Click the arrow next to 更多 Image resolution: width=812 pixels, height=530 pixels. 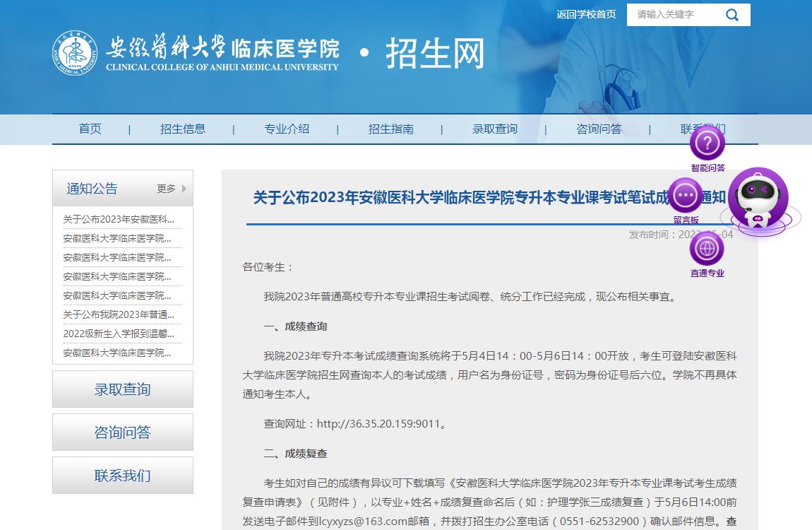pyautogui.click(x=184, y=189)
